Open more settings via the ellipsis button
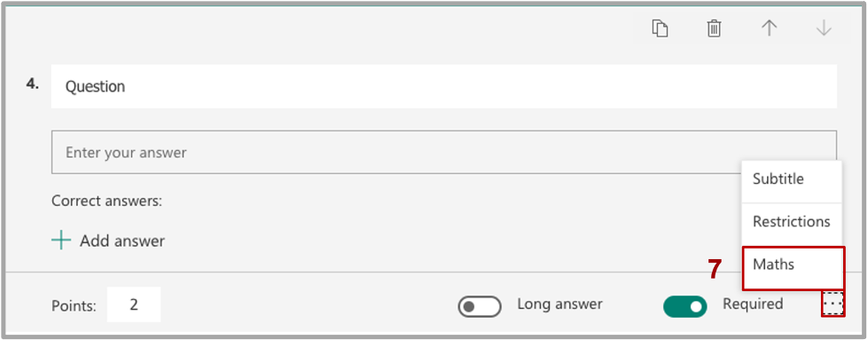 (833, 304)
